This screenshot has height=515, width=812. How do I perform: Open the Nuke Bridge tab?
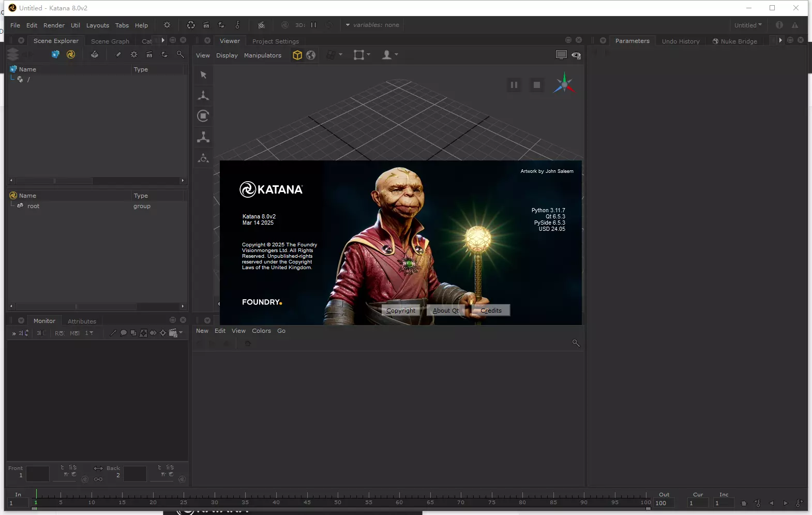[x=735, y=41]
